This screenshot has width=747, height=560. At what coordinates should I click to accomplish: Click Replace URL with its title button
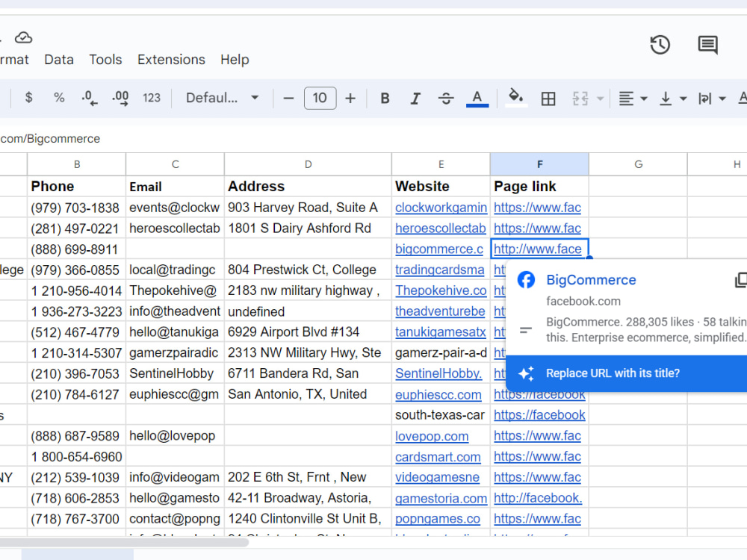627,373
